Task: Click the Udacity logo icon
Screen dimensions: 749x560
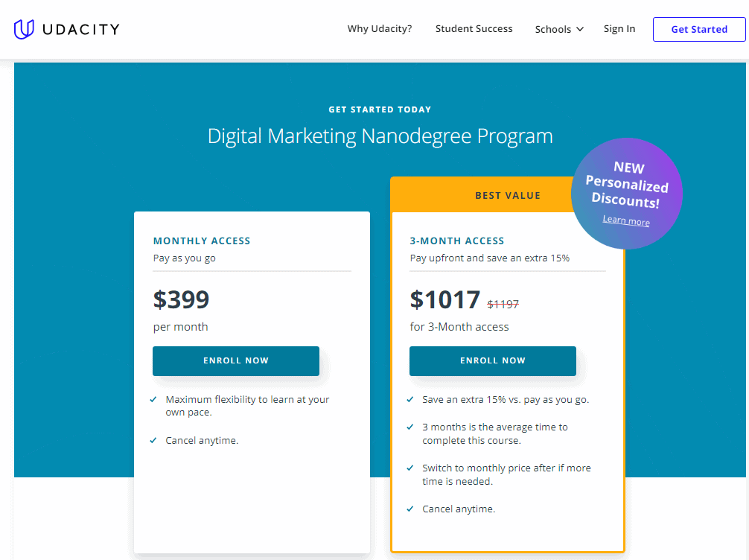Action: tap(24, 28)
